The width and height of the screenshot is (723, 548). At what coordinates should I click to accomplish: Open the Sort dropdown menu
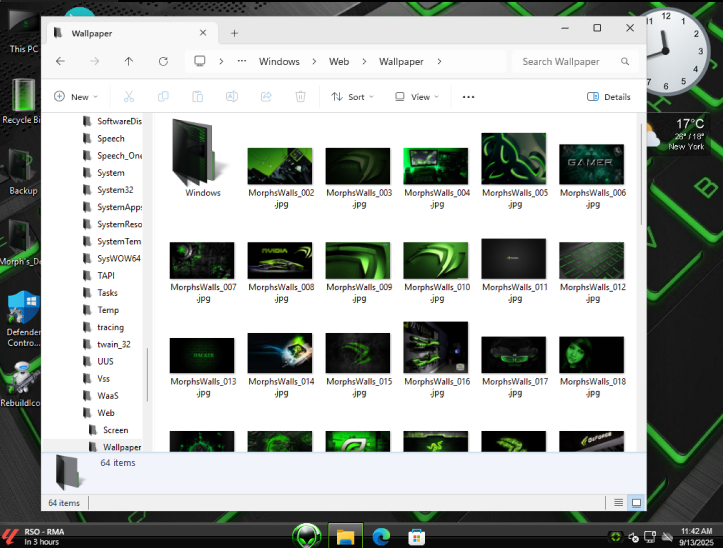[352, 97]
